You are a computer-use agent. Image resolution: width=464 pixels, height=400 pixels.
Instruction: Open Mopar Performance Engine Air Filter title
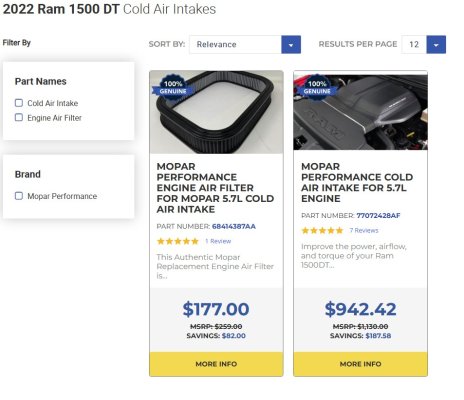click(215, 188)
